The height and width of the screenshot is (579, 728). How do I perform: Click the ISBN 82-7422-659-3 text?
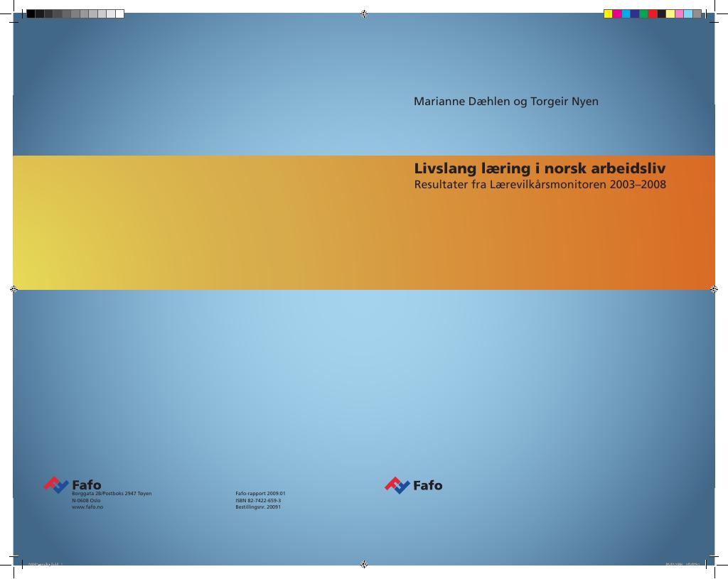click(258, 501)
